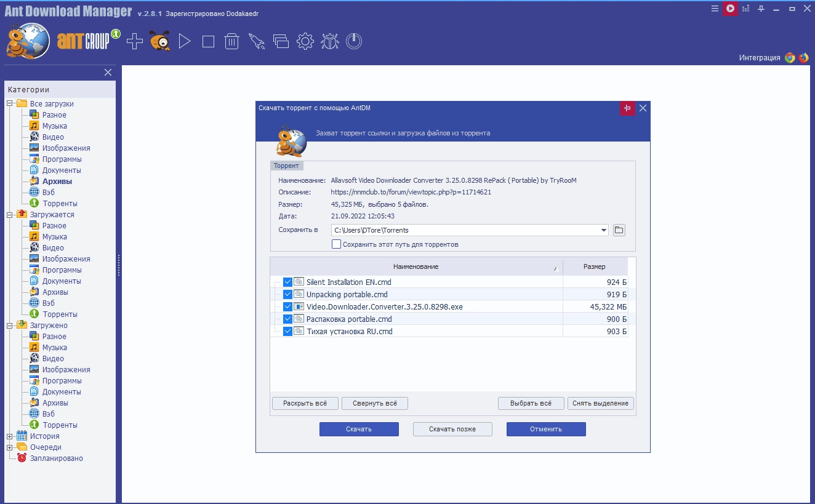The image size is (815, 504).
Task: Open the nnmclub.to description link
Action: coord(411,192)
